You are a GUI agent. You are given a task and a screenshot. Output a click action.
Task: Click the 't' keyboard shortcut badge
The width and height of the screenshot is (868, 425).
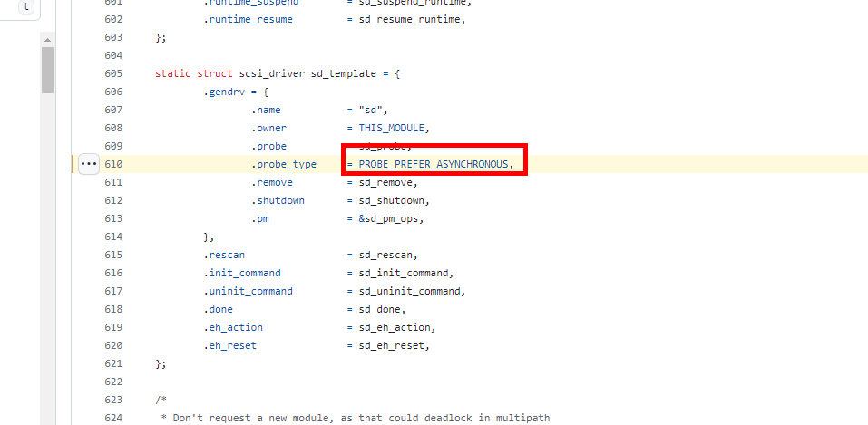pos(25,6)
